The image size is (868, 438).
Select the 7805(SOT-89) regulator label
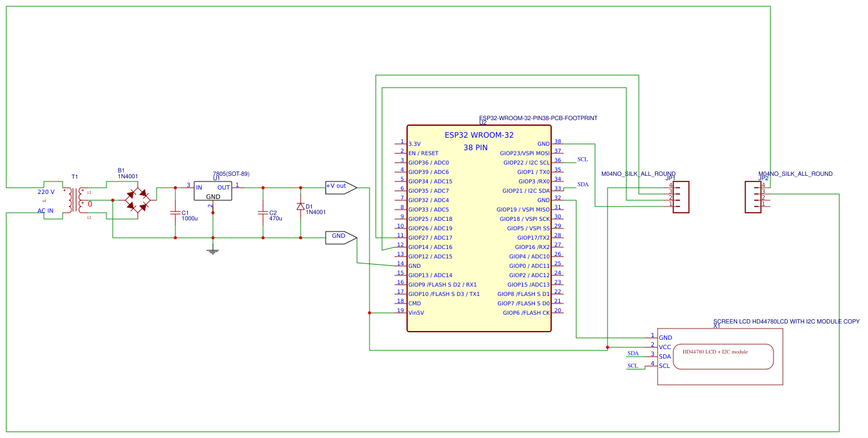(231, 173)
